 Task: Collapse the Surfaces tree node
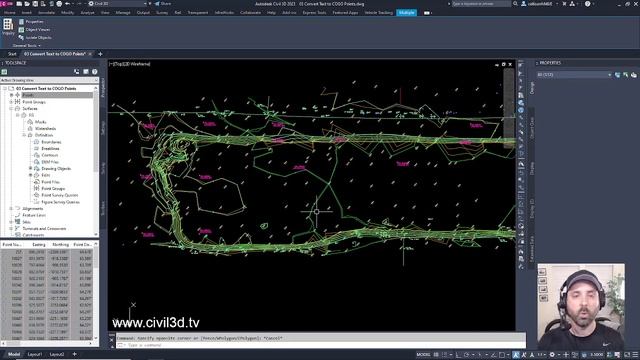[11, 109]
